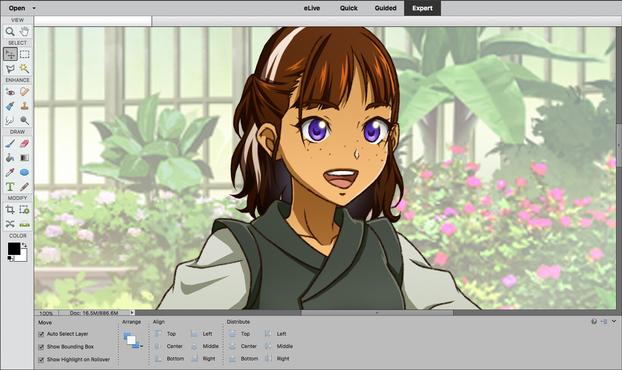Screen dimensions: 622x370
Task: Select the Spot Healing Brush tool
Action: click(24, 92)
